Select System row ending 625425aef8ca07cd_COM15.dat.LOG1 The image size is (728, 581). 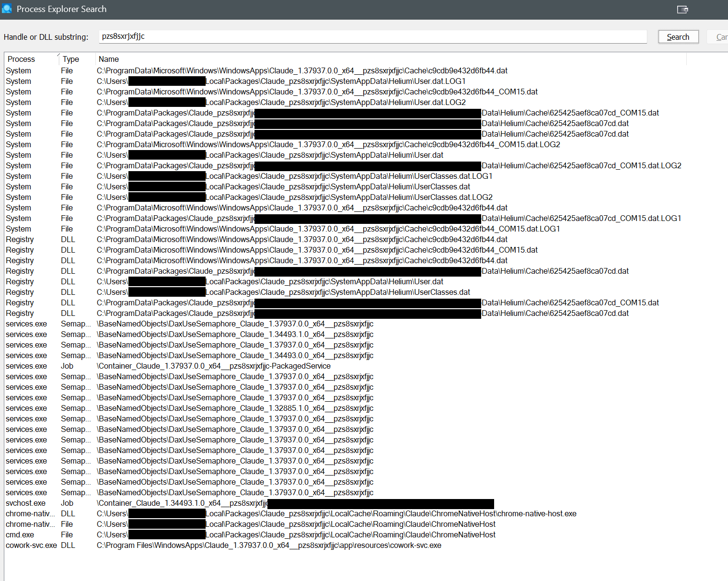click(x=346, y=218)
